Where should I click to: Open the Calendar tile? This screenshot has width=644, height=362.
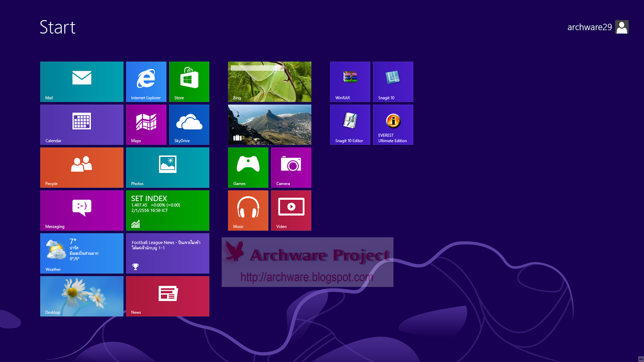[x=82, y=125]
